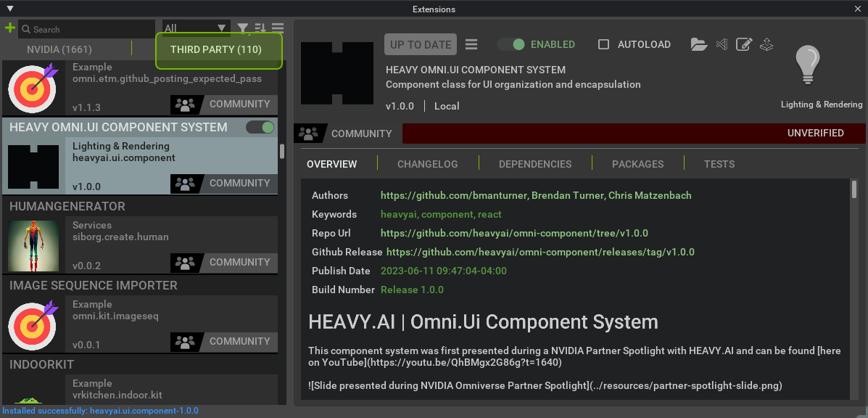Click the Keywords value heavyai, component, react
This screenshot has height=418, width=868.
[x=441, y=214]
